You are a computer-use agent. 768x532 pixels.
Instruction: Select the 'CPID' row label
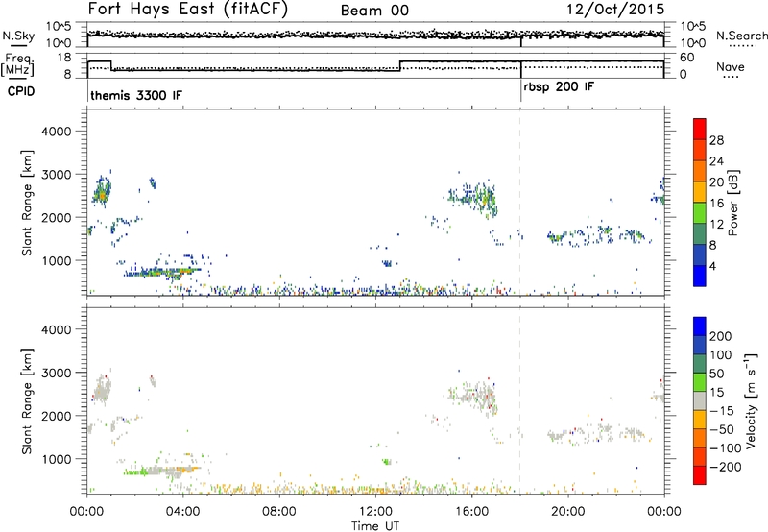(21, 91)
